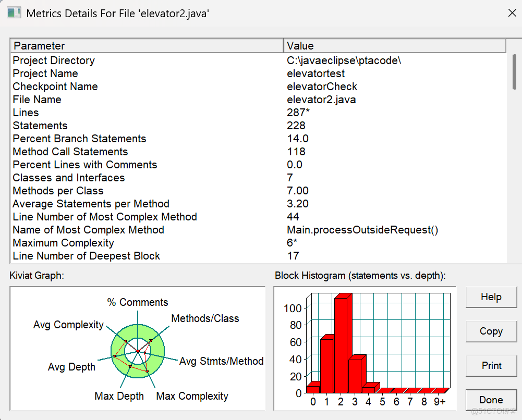Print the metrics report
Image resolution: width=522 pixels, height=420 pixels.
[491, 366]
